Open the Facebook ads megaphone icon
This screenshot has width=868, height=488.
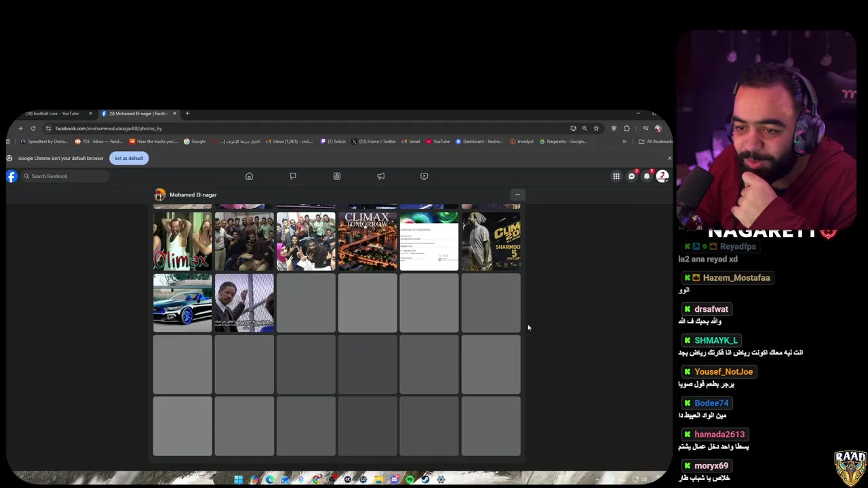pos(381,176)
